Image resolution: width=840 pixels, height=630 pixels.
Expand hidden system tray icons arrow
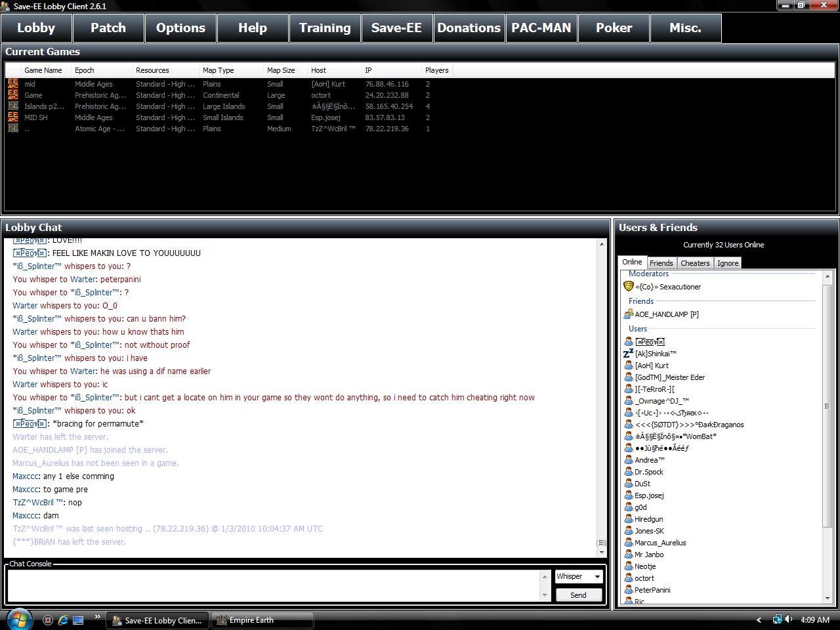[x=759, y=619]
